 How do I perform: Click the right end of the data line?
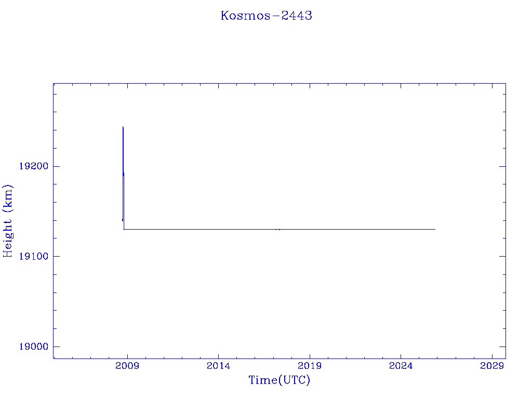435,229
